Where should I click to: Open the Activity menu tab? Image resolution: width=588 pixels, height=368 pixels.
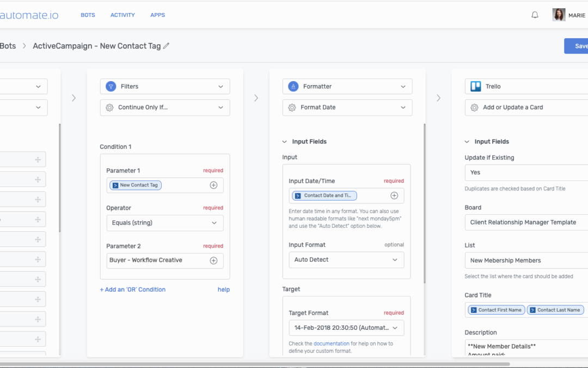tap(122, 15)
